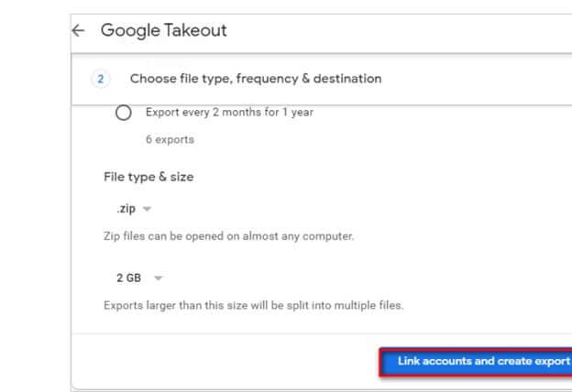The image size is (572, 392).
Task: Click the 'Google Takeout' page title
Action: pos(163,30)
